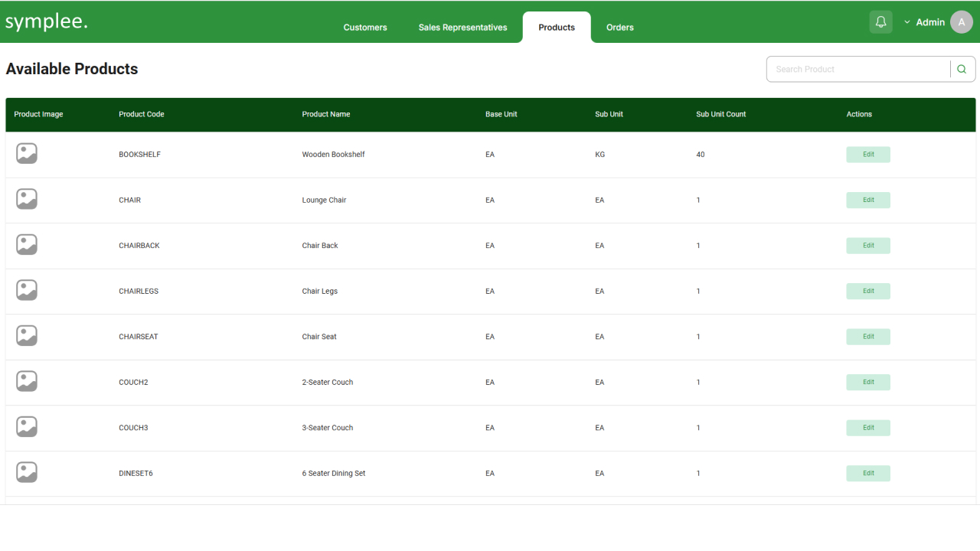Click the search magnifier icon
The height and width of the screenshot is (551, 980).
(x=962, y=69)
